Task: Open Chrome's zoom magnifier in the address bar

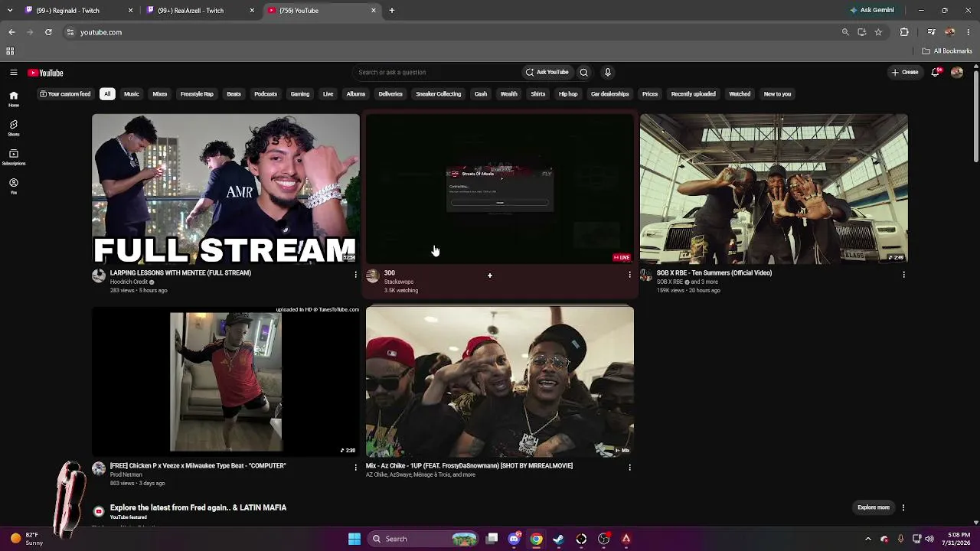Action: (845, 32)
